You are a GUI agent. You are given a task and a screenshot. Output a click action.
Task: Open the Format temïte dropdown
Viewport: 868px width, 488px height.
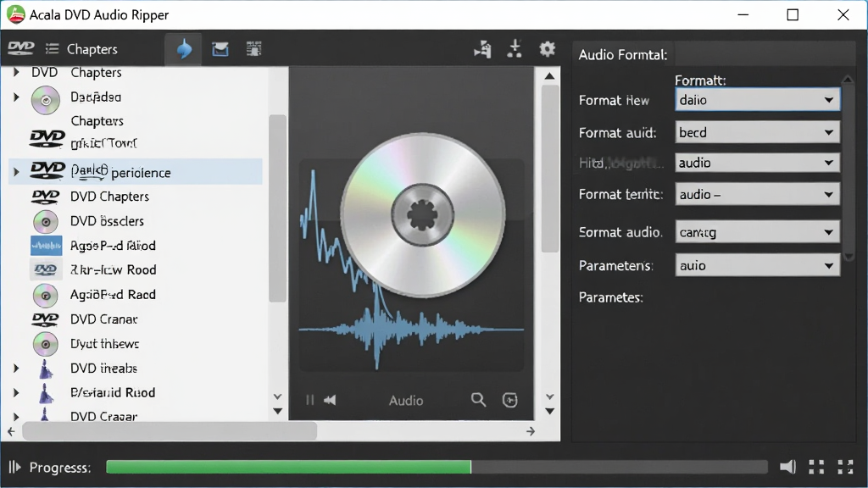[x=757, y=194]
